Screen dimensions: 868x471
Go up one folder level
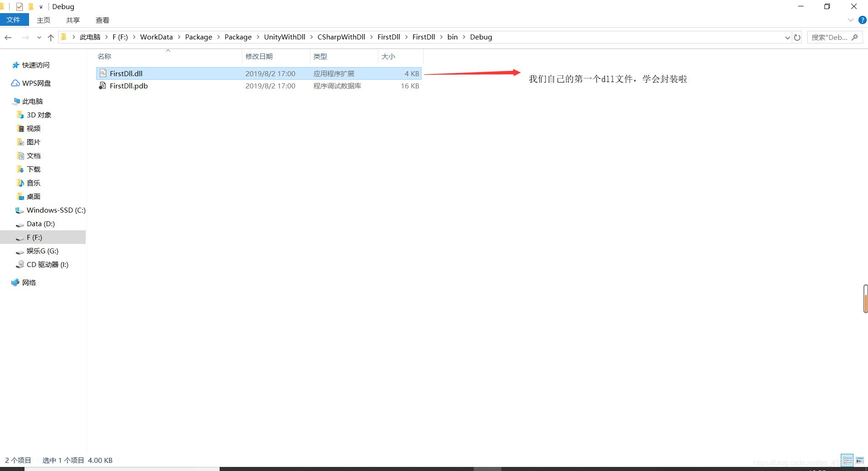click(51, 37)
